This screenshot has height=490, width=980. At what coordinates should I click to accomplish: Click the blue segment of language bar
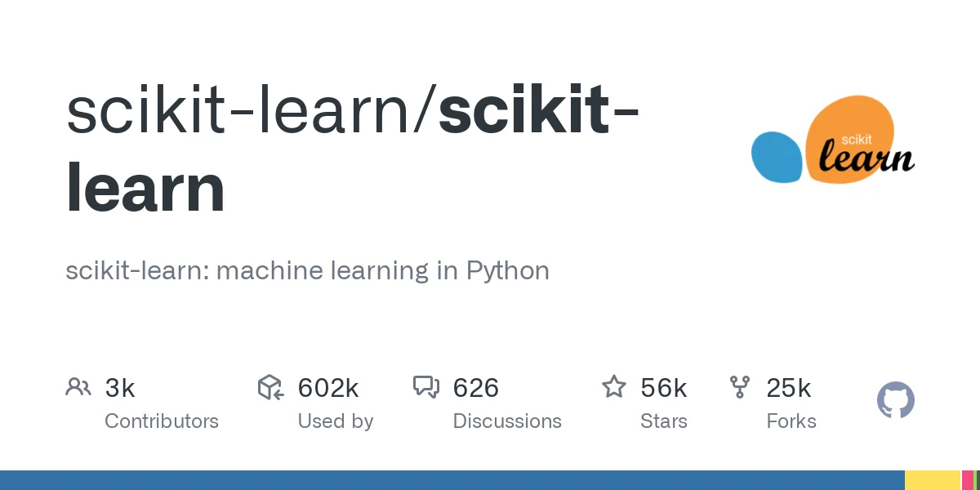point(449,480)
